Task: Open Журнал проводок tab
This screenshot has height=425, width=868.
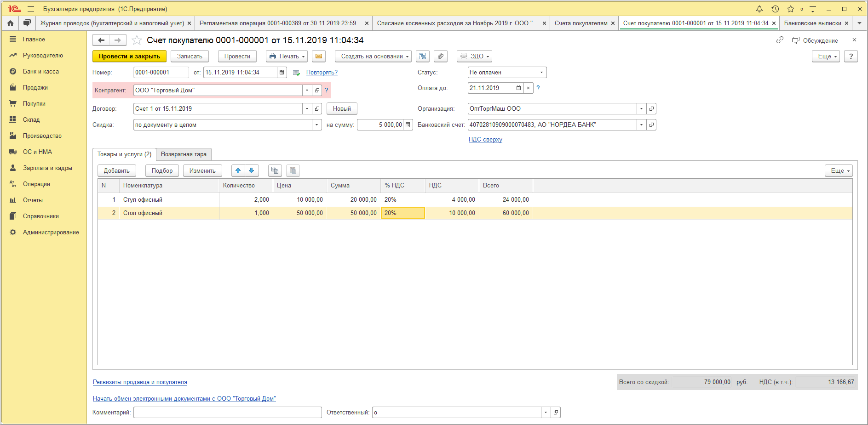Action: click(112, 23)
